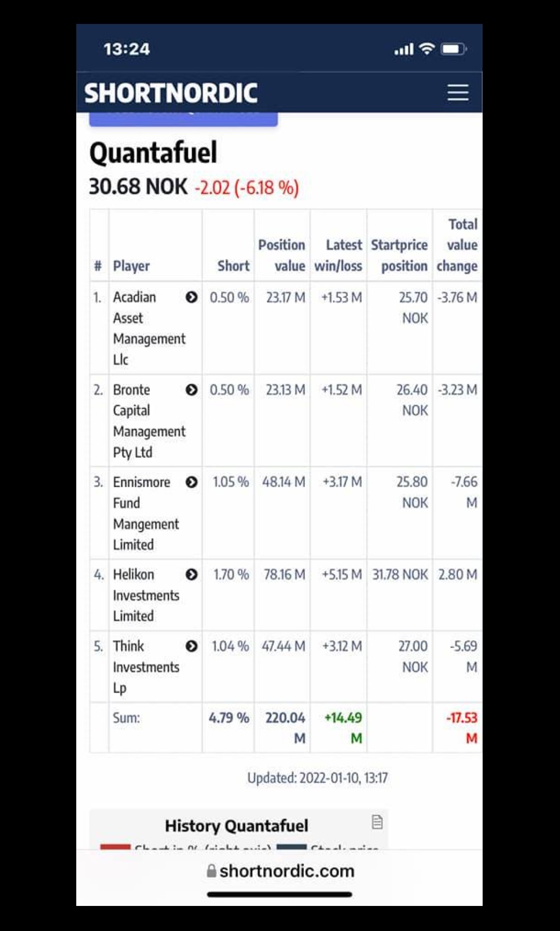Tap the lock icon in address bar
560x931 pixels.
coord(212,871)
